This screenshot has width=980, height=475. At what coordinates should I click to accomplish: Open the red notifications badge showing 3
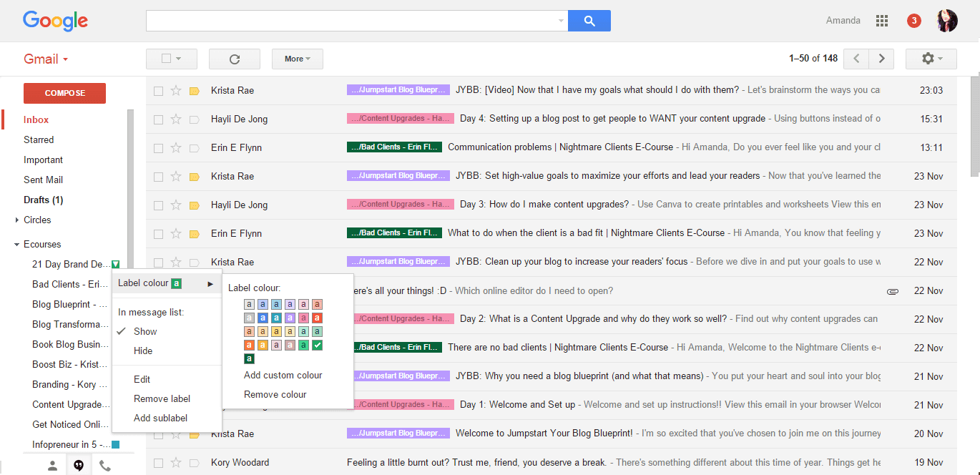point(913,21)
